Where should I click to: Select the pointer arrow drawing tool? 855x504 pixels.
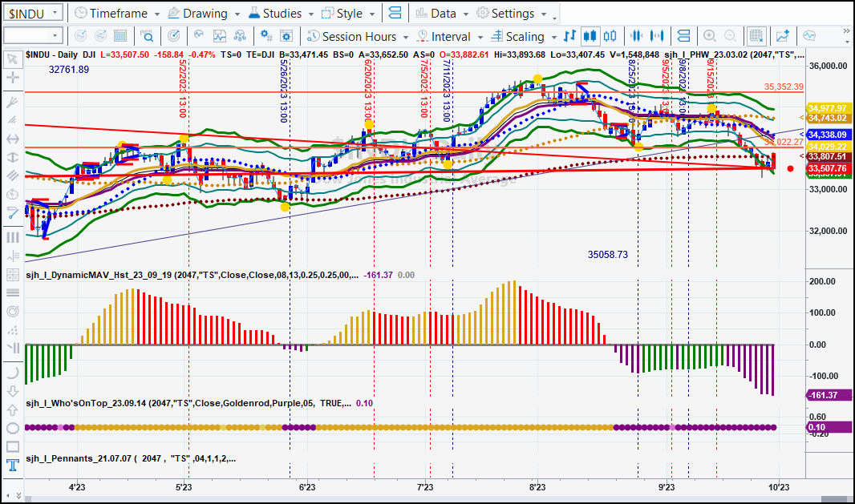[x=12, y=58]
